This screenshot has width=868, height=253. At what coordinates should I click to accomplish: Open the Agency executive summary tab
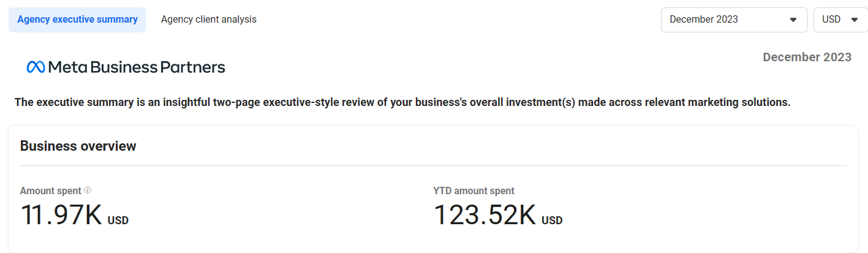point(77,20)
